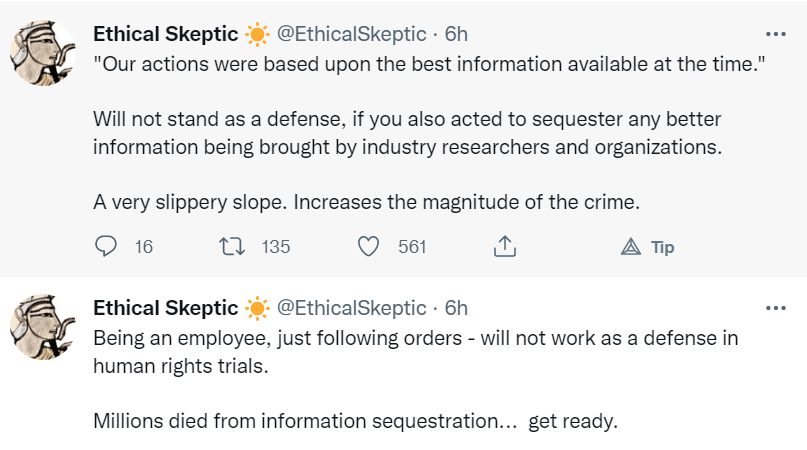Retweet the 'best information available' tweet
The width and height of the screenshot is (807, 450).
click(229, 246)
